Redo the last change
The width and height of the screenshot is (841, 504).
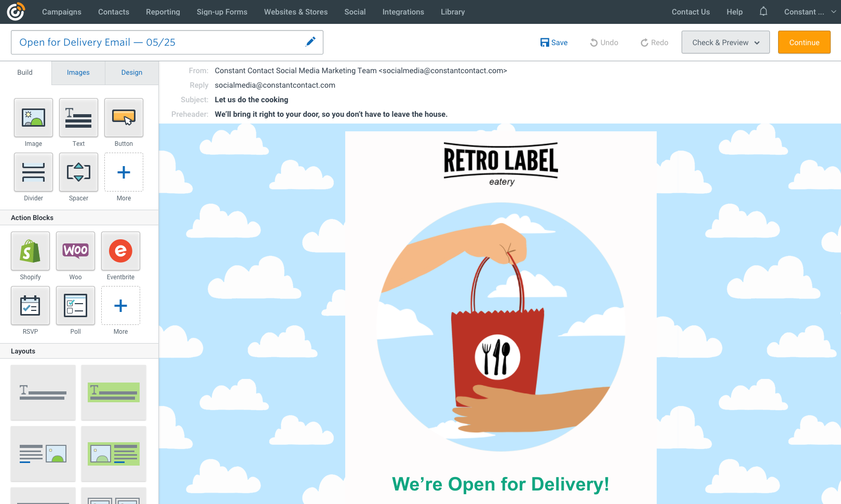(x=654, y=43)
